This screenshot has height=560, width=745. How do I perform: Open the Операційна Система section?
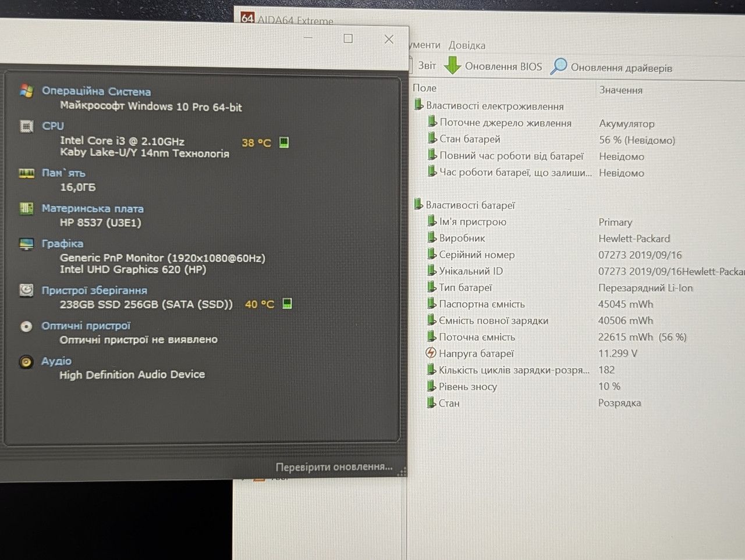click(96, 91)
